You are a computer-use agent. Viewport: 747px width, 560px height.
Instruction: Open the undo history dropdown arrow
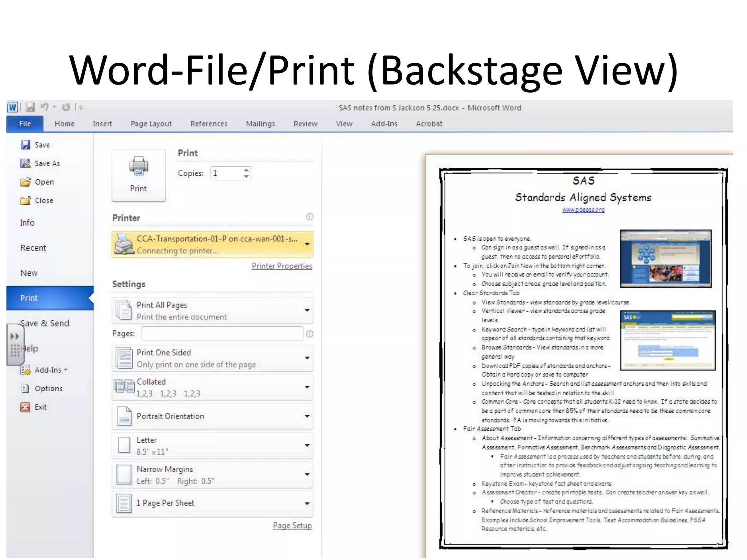(54, 107)
